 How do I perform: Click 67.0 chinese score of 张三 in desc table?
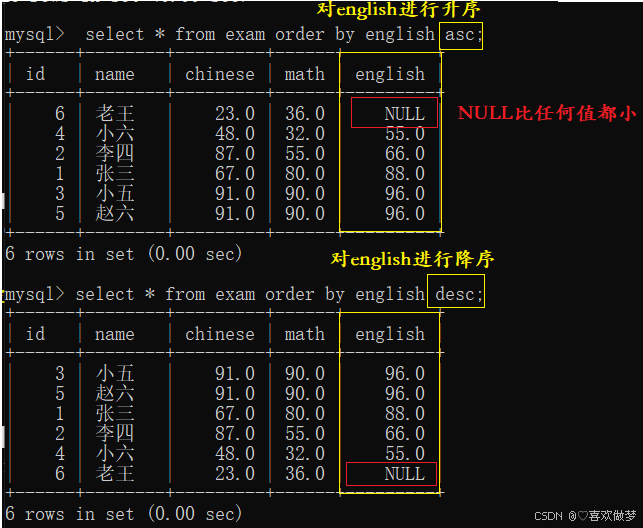pos(235,413)
